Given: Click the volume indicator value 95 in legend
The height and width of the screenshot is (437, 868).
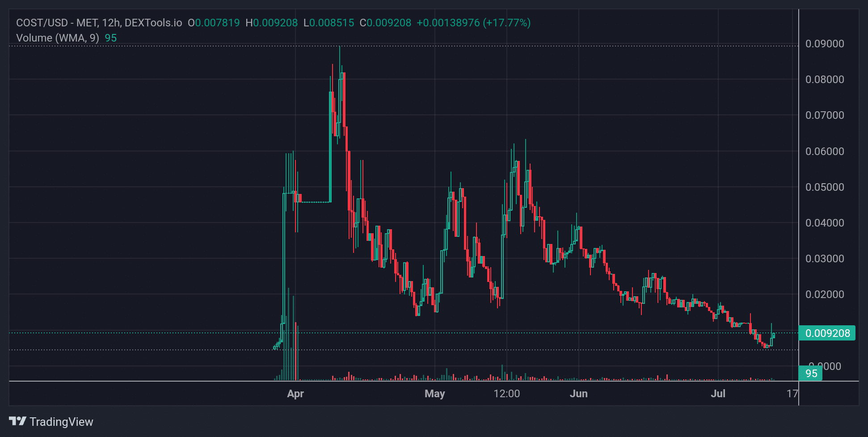Looking at the screenshot, I should pos(111,38).
